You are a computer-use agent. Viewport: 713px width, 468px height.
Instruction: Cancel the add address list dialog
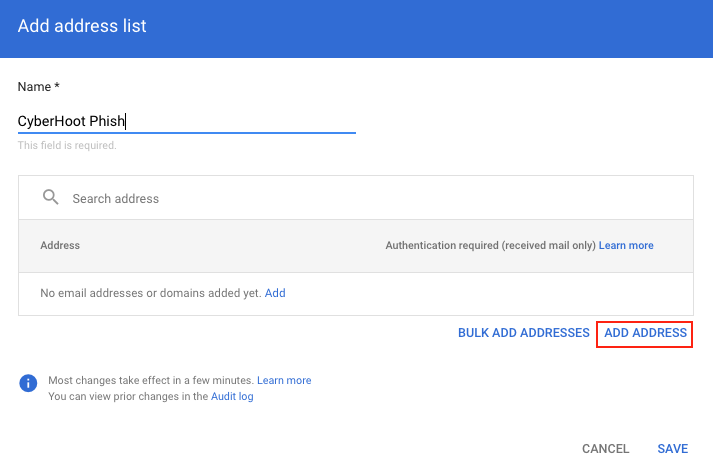[x=605, y=449]
